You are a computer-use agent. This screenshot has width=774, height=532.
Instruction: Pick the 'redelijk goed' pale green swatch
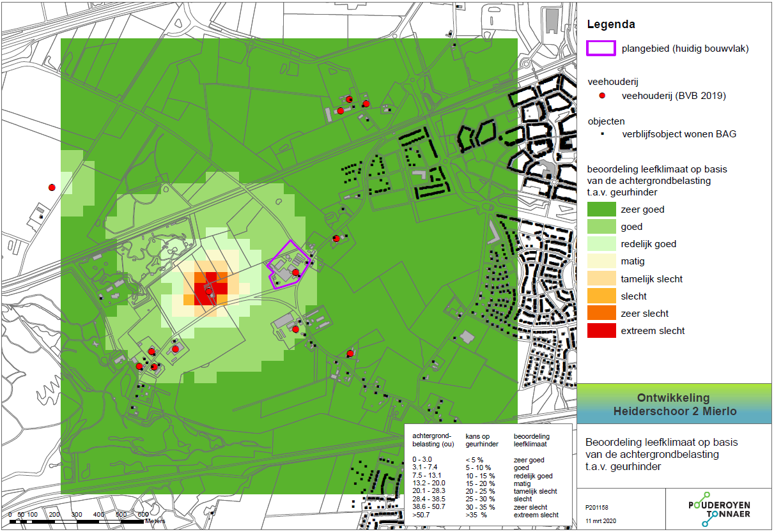click(x=601, y=244)
